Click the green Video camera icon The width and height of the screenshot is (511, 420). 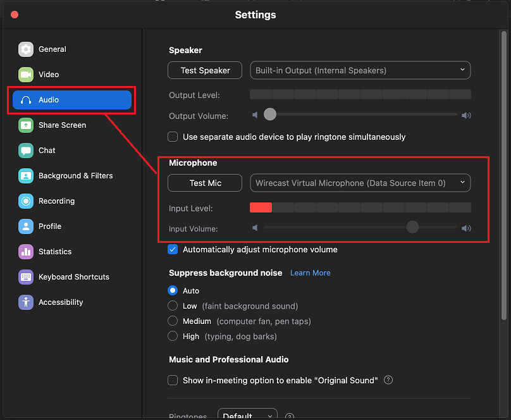tap(26, 75)
